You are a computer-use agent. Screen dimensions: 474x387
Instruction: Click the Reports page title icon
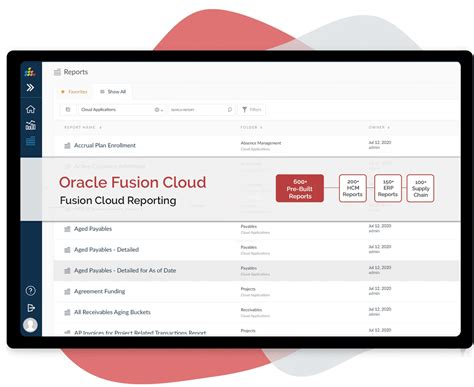tap(57, 72)
